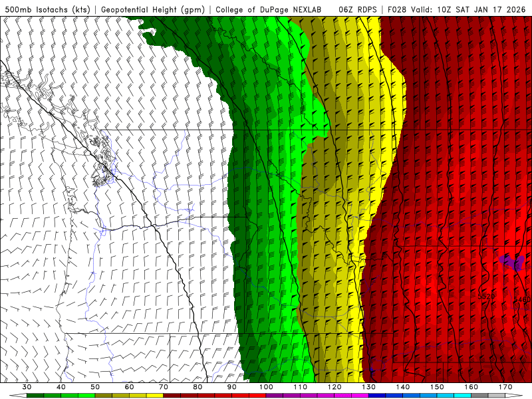Click the legend value 110
The image size is (532, 399).
[301, 387]
